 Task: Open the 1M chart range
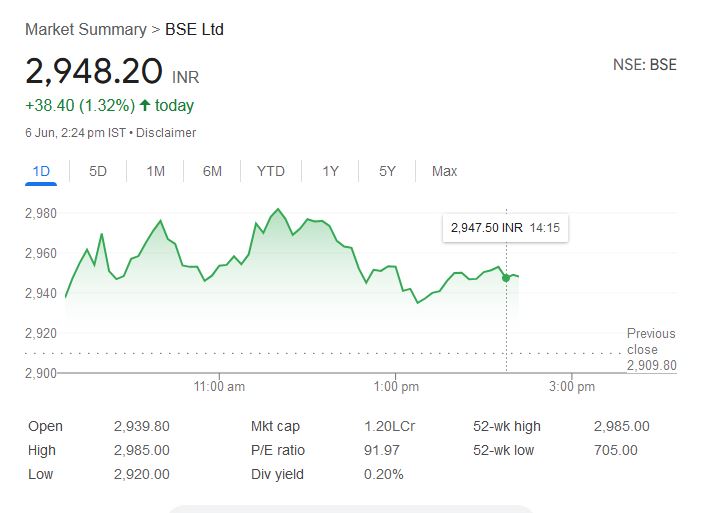tap(155, 171)
